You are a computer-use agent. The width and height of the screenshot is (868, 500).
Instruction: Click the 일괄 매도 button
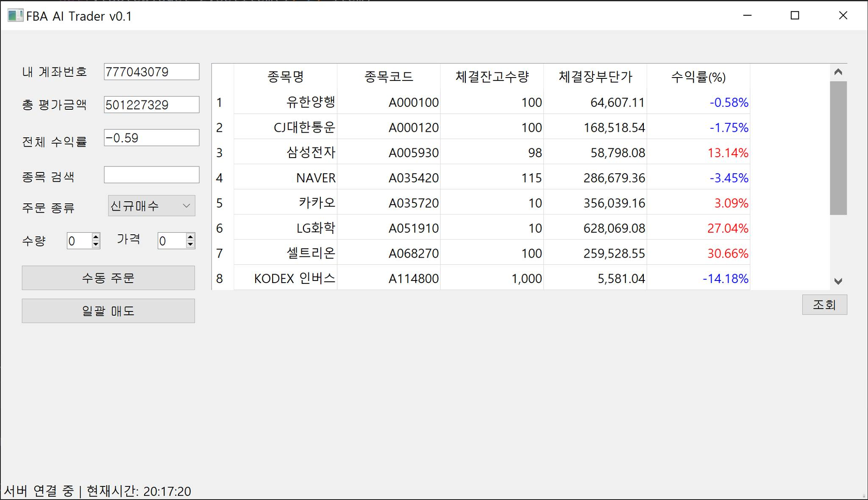coord(108,311)
